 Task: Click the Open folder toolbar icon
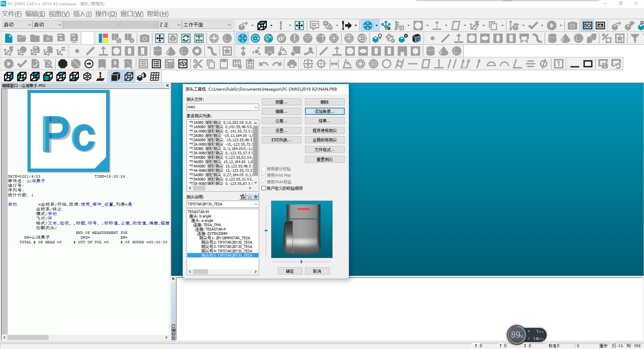[x=22, y=38]
